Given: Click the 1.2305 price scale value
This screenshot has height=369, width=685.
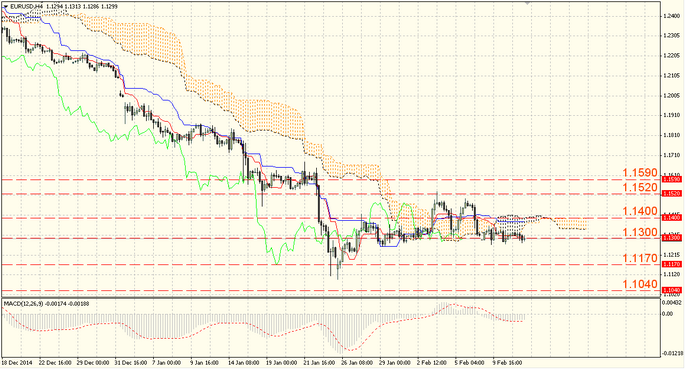Looking at the screenshot, I should click(x=672, y=36).
